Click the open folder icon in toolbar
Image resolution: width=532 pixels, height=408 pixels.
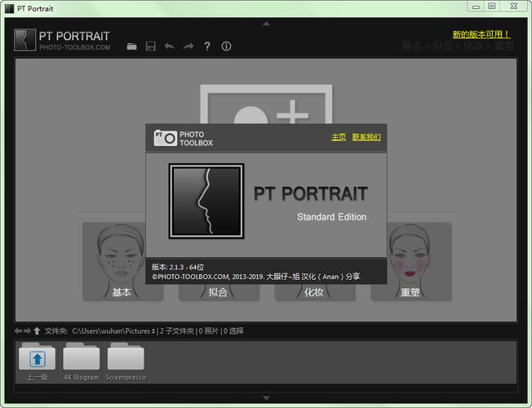[x=131, y=47]
